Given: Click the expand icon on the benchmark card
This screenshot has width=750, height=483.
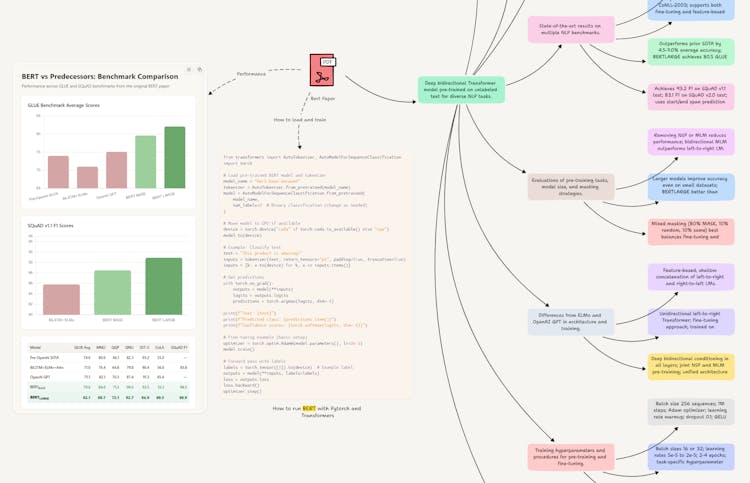Looking at the screenshot, I should (x=189, y=70).
